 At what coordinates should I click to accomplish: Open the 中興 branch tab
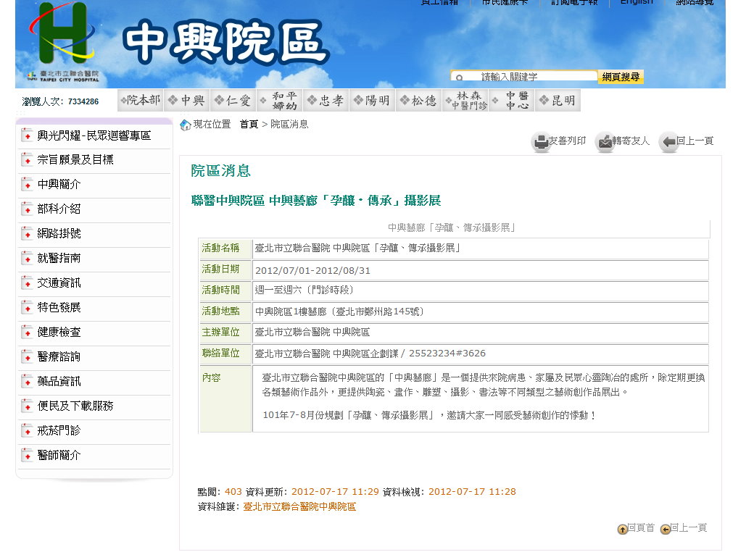pyautogui.click(x=186, y=101)
